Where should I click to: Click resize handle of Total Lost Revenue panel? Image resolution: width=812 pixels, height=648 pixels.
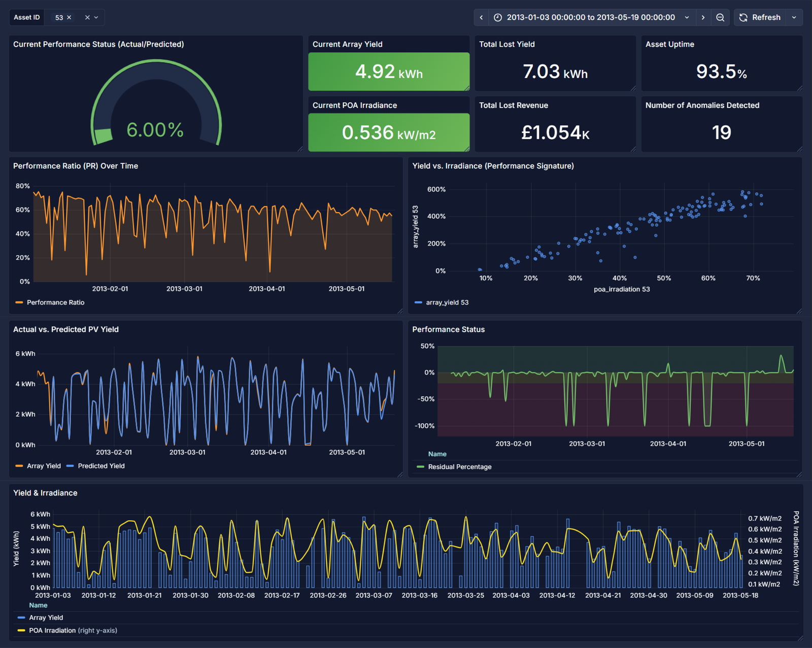point(633,149)
